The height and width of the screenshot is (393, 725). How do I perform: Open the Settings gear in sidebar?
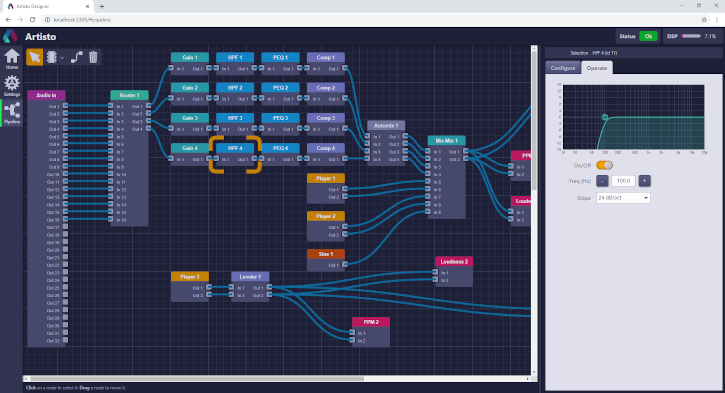click(12, 86)
